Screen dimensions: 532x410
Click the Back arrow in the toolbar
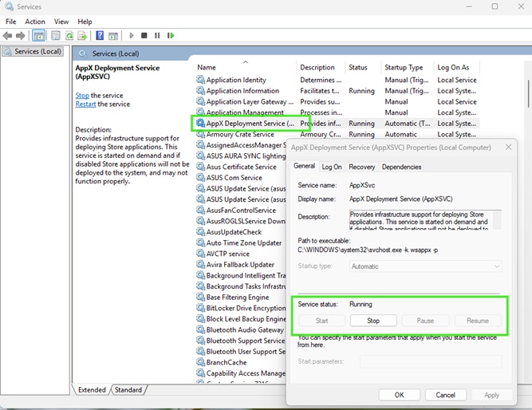[8, 36]
